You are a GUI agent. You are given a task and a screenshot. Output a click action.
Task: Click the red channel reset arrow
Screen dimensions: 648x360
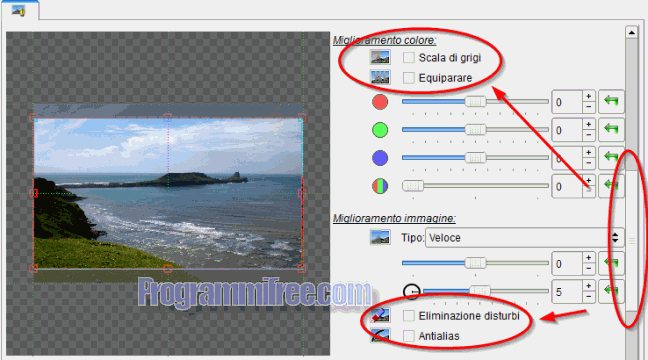[x=611, y=101]
